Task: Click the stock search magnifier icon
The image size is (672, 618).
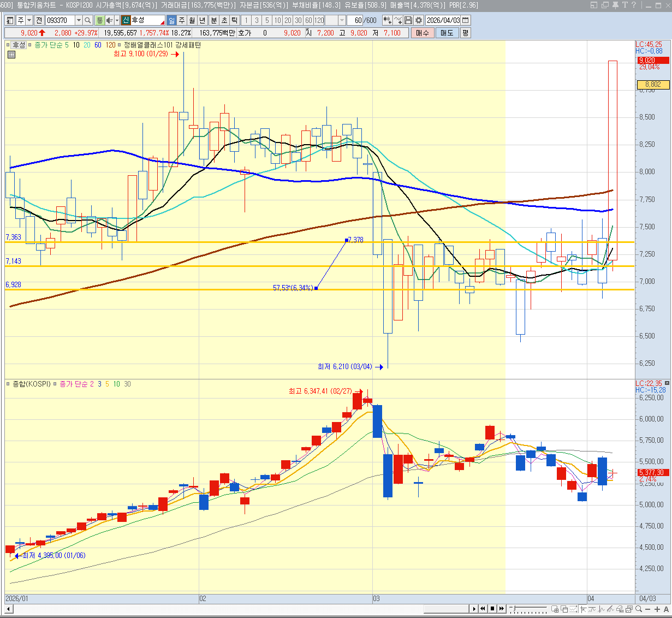Action: click(87, 20)
